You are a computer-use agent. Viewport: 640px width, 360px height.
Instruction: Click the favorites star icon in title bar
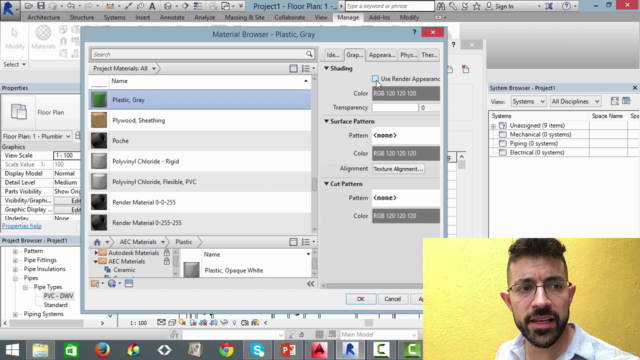point(476,6)
